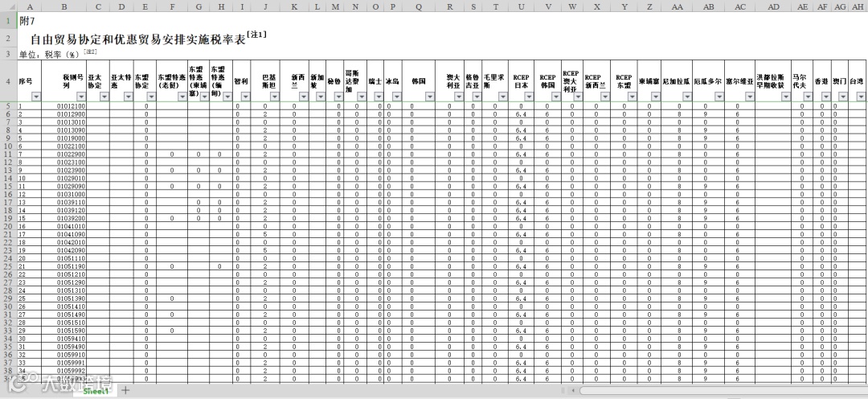Open the 冰岛 column filter dropdown
This screenshot has width=868, height=399.
tap(396, 97)
